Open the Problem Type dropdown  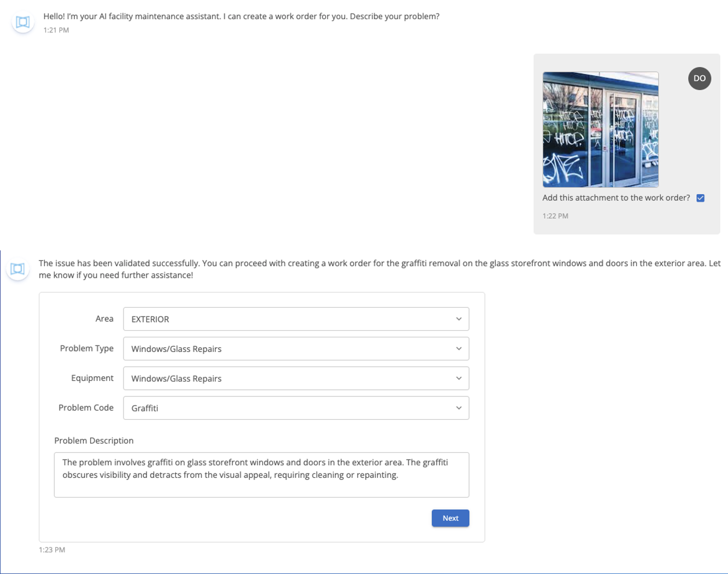[296, 349]
